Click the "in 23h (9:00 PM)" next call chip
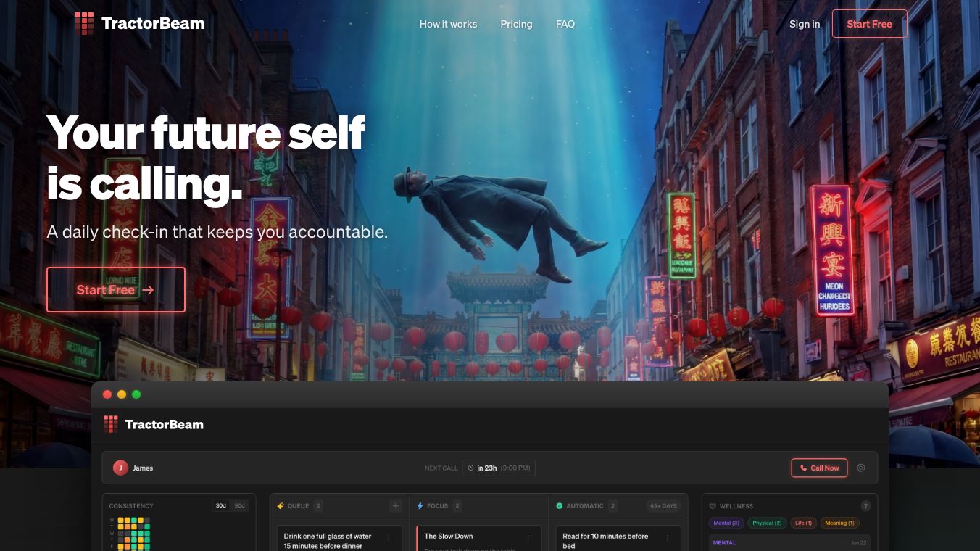 tap(499, 468)
